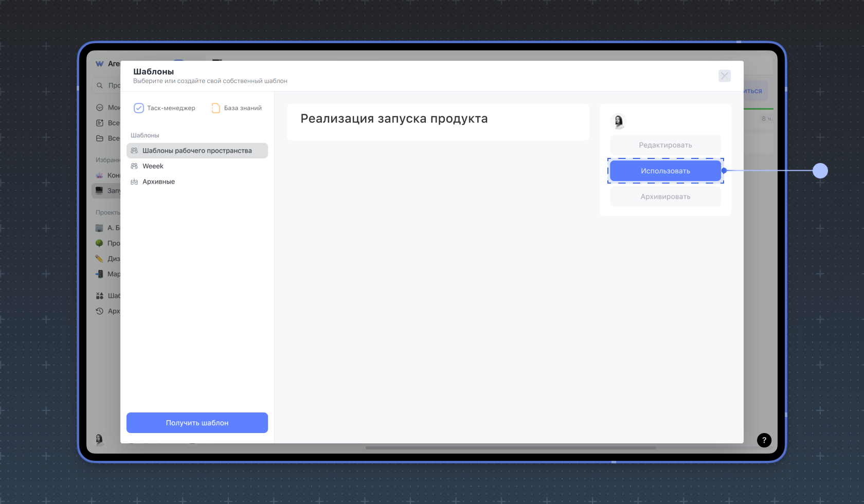The width and height of the screenshot is (864, 504).
Task: Click the archive history clock icon in sidebar
Action: pos(100,311)
